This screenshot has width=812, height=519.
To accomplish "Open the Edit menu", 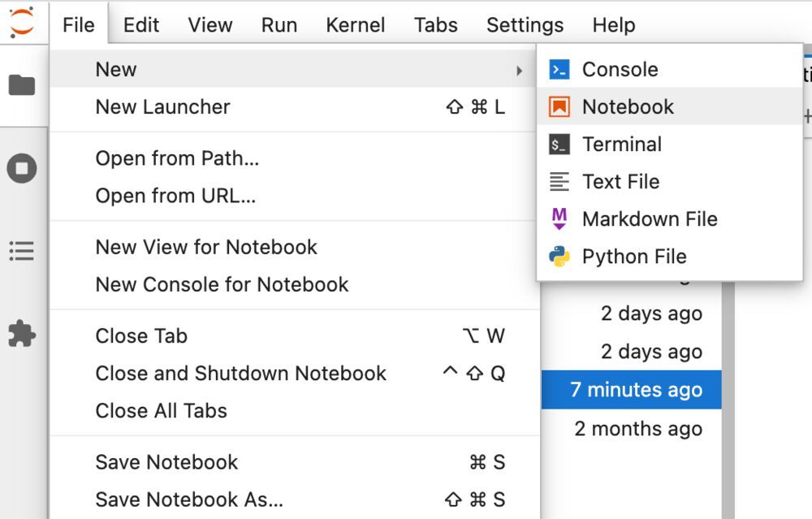I will 141,25.
